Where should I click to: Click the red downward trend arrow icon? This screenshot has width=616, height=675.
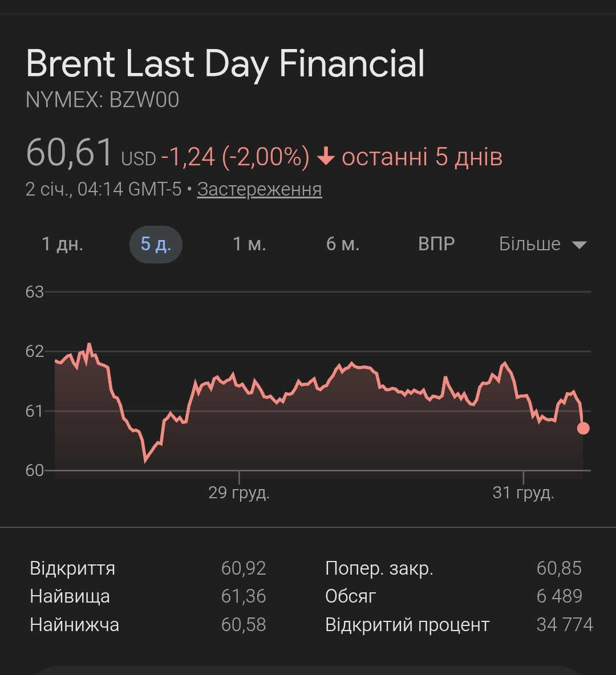tap(325, 157)
